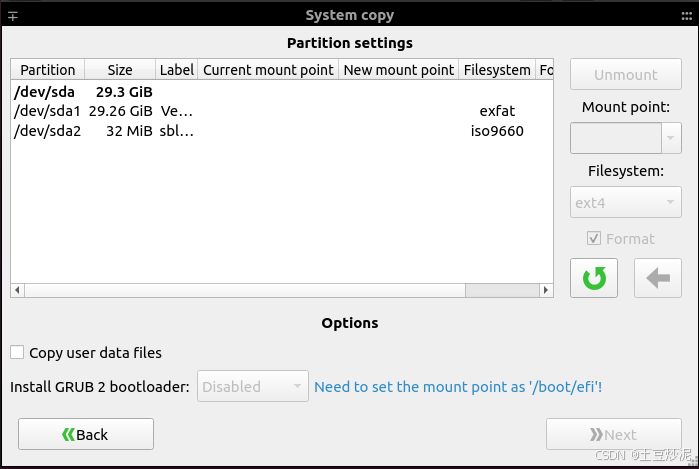Toggle the Format checkbox
The image size is (699, 469).
pyautogui.click(x=594, y=239)
